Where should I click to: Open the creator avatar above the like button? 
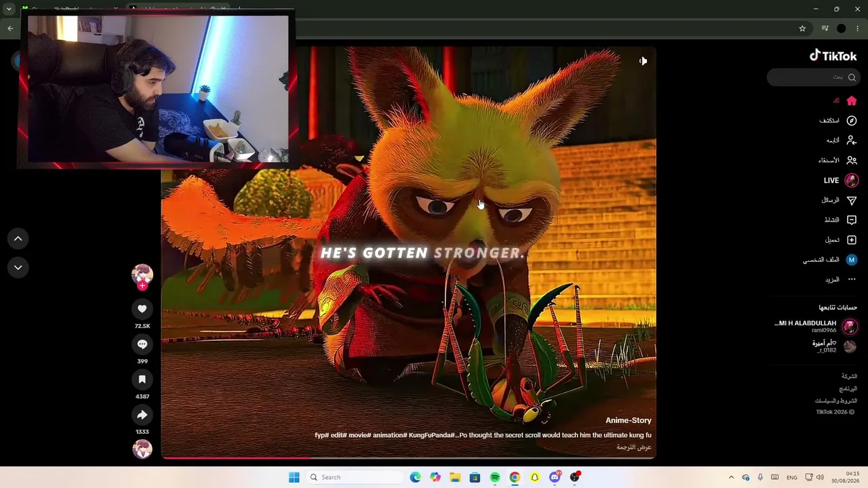point(142,274)
